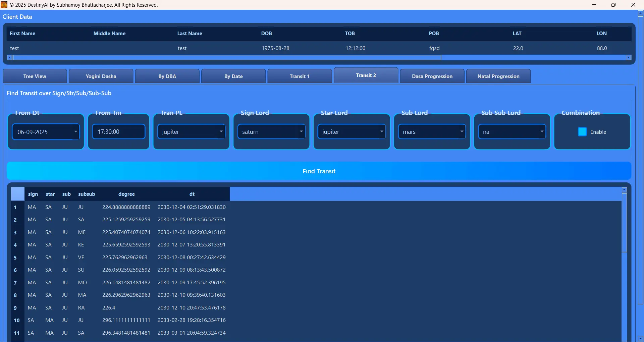Click the client table right scroll arrow
The width and height of the screenshot is (644, 342).
click(x=629, y=58)
